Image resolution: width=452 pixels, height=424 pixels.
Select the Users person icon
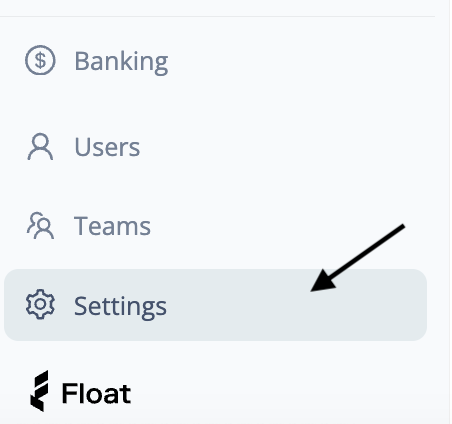pos(40,147)
